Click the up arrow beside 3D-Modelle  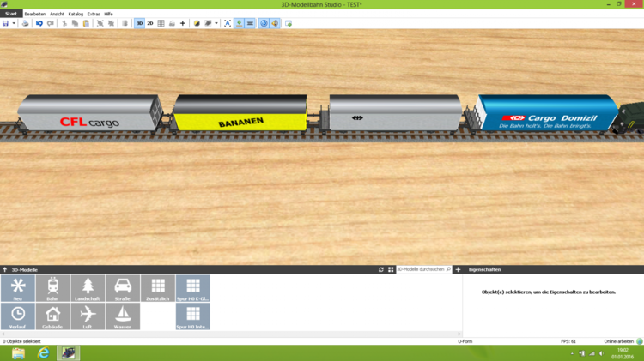pos(5,269)
